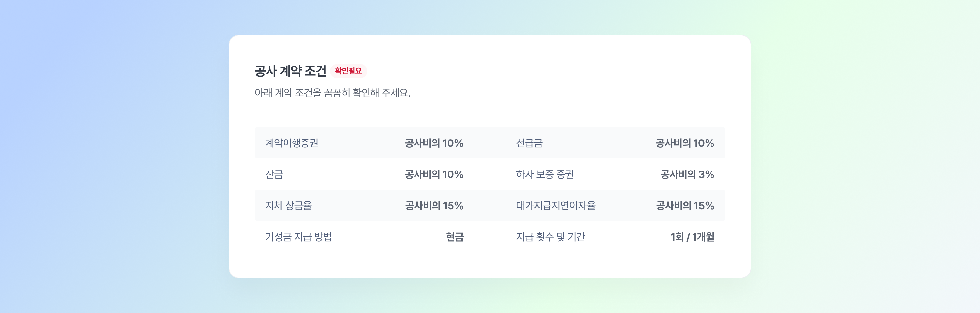Click the 공사비의 10% value beside 선급금

[x=684, y=143]
